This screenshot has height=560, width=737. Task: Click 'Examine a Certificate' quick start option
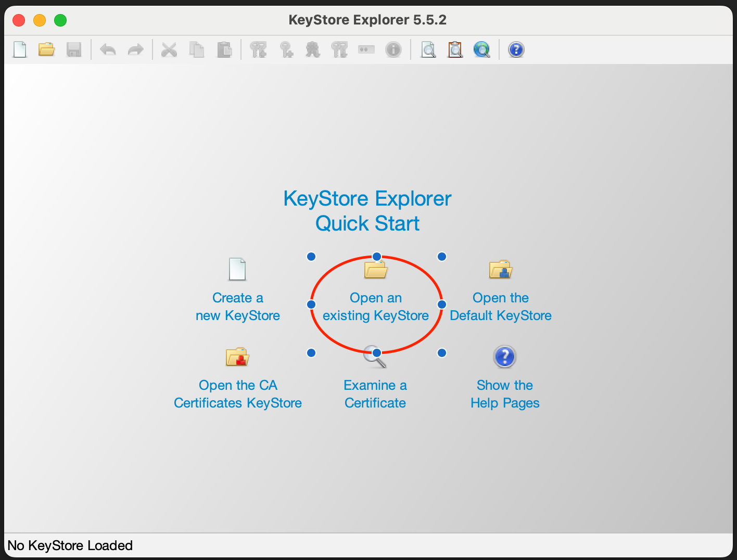tap(375, 394)
